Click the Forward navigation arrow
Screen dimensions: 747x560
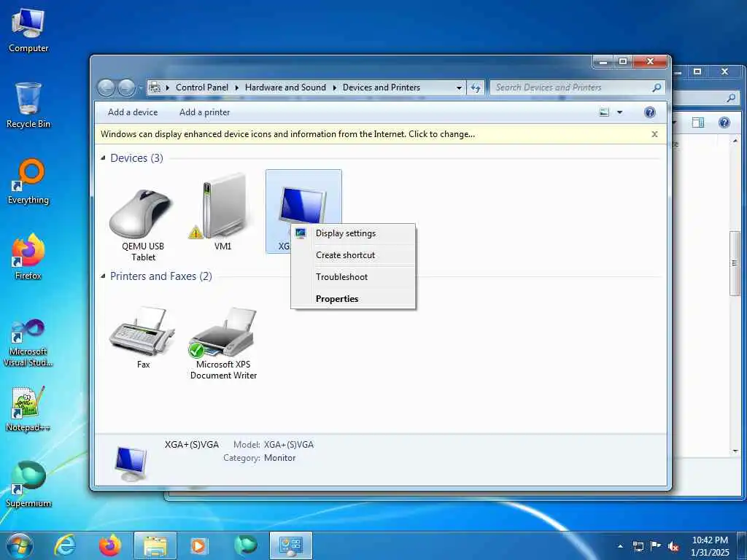126,87
